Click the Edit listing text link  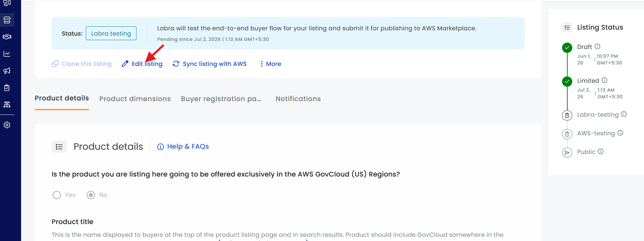(x=147, y=64)
